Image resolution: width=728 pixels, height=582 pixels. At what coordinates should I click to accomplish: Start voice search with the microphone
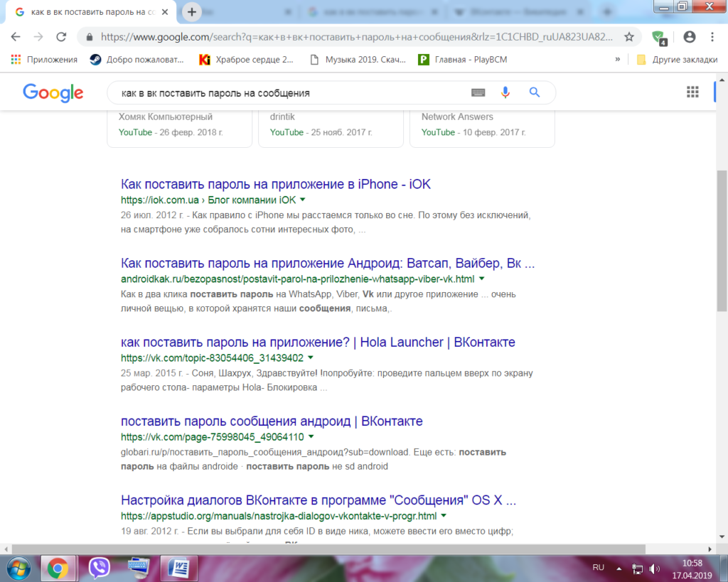click(505, 93)
